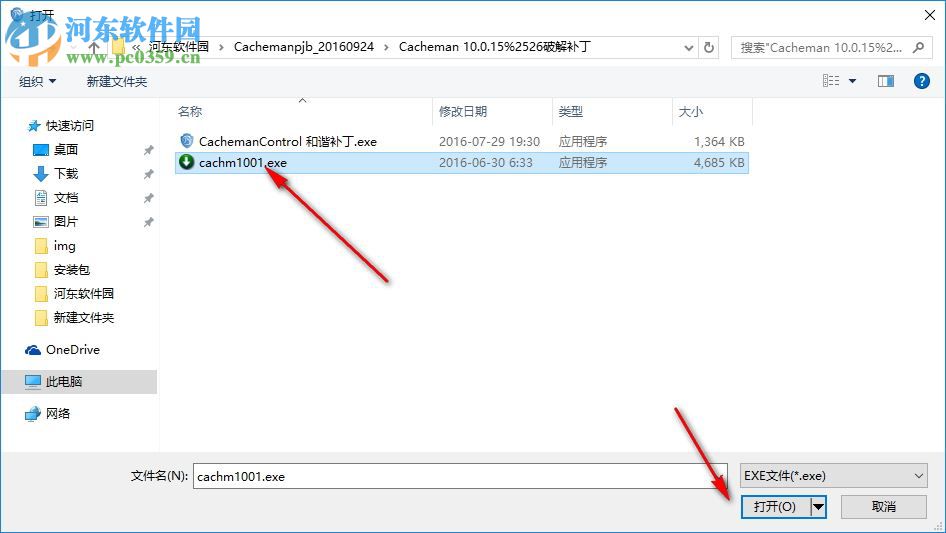Click the pin icon next to 文档
The image size is (946, 533).
(148, 198)
